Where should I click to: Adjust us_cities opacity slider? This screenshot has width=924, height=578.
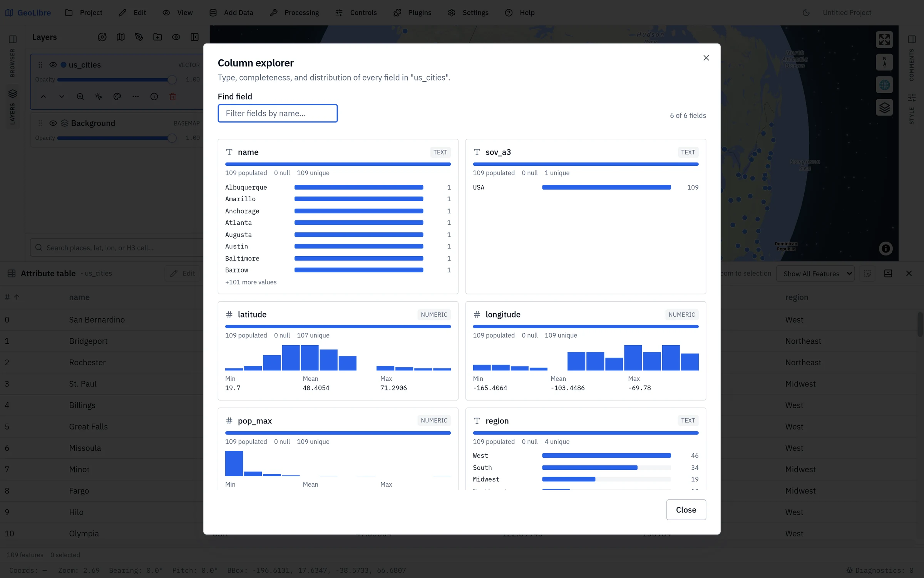point(117,80)
